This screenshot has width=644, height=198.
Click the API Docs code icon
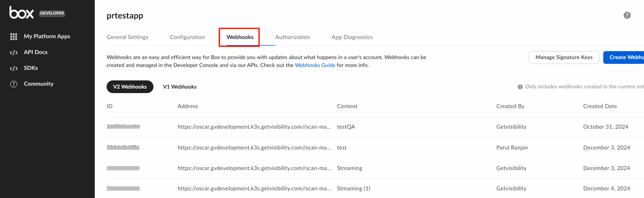14,52
